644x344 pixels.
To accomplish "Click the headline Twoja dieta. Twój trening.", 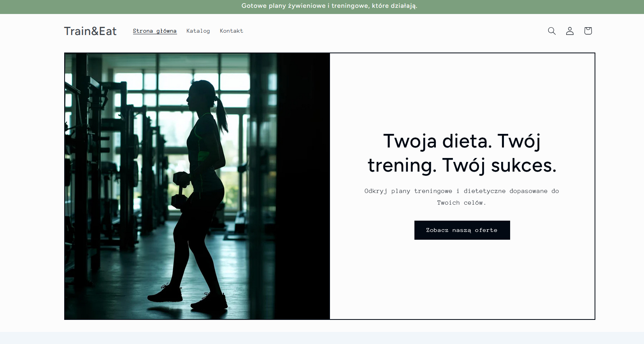I will [x=462, y=153].
